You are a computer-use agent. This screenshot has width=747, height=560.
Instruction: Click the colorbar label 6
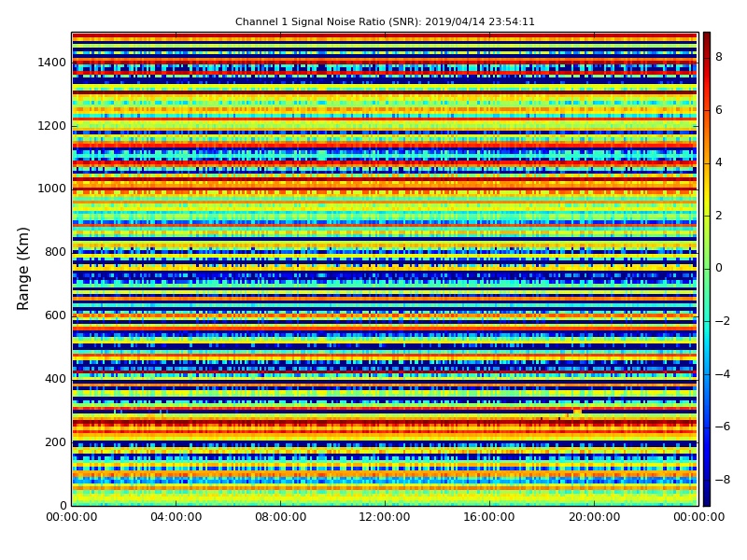[x=719, y=110]
